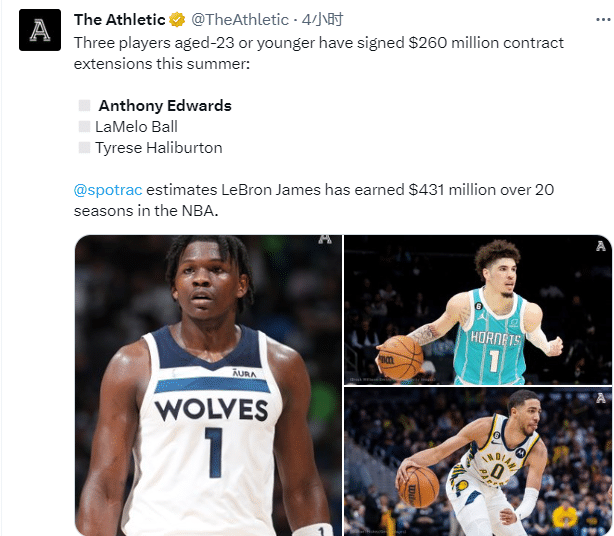The image size is (614, 536).
Task: Open the @spotrac mention link
Action: tap(108, 190)
